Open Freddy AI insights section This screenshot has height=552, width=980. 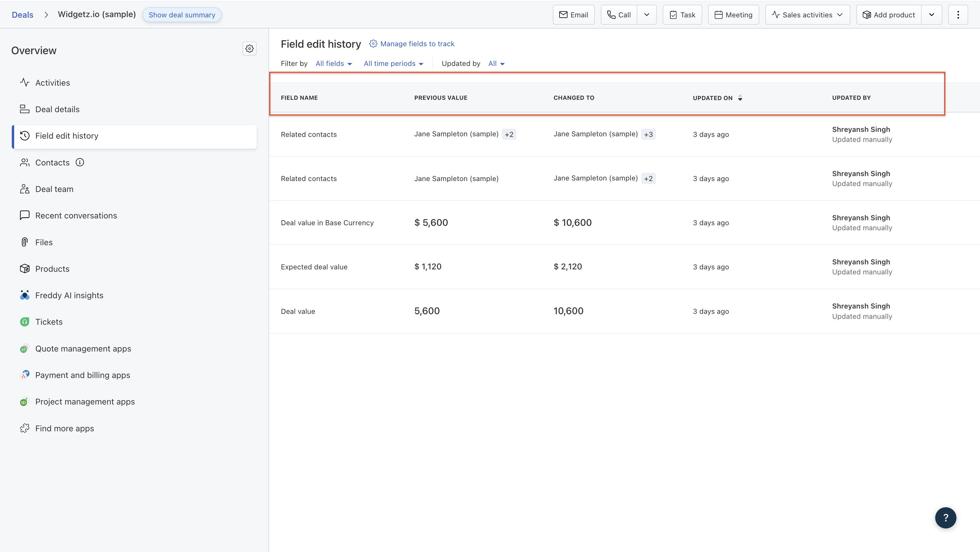pos(69,295)
